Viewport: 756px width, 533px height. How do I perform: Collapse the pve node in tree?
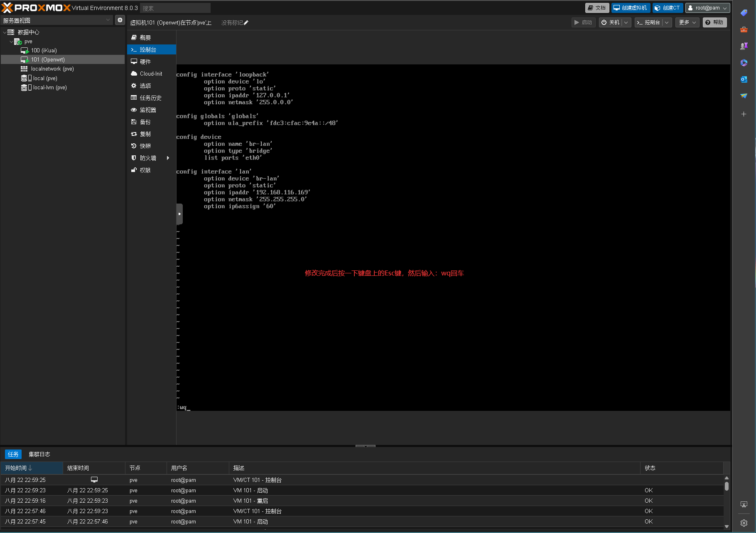[11, 42]
